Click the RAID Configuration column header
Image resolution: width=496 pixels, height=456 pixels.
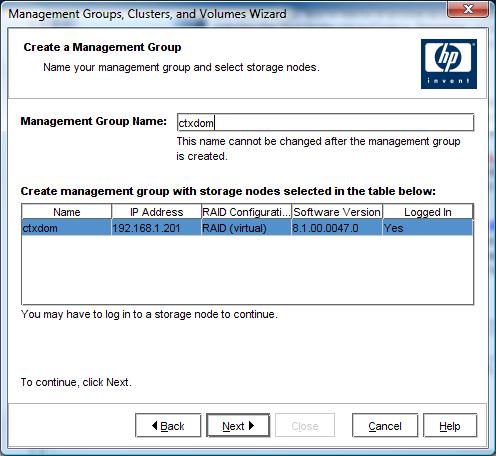[x=246, y=212]
